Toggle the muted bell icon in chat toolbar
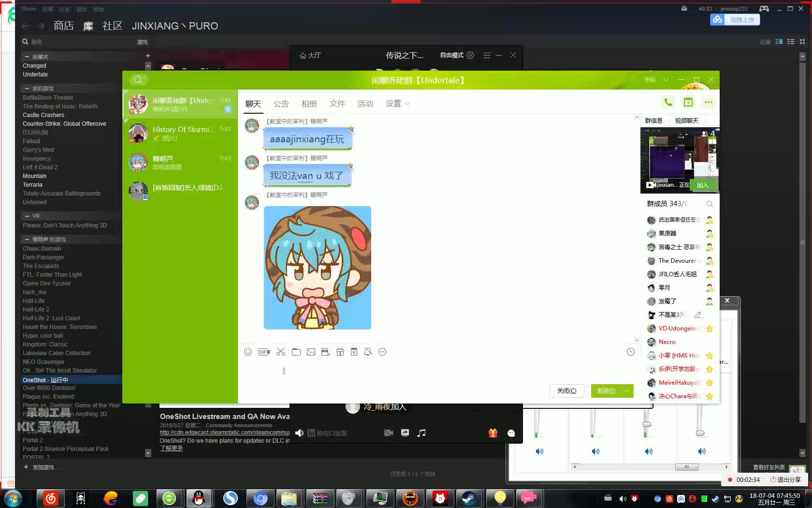This screenshot has width=812, height=508. pos(368,352)
